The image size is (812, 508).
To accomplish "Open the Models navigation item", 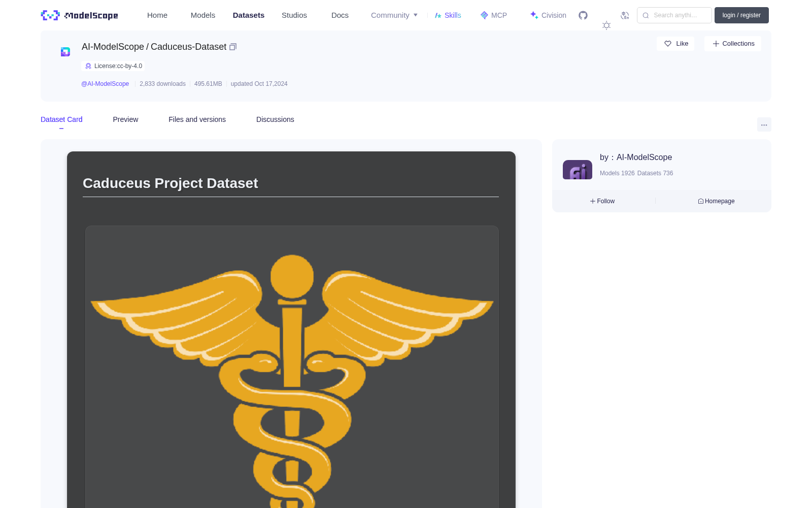I will [203, 15].
